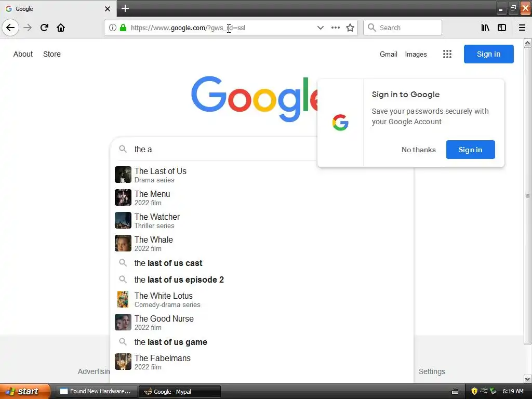Open a new tab with plus button
532x399 pixels.
pyautogui.click(x=125, y=8)
